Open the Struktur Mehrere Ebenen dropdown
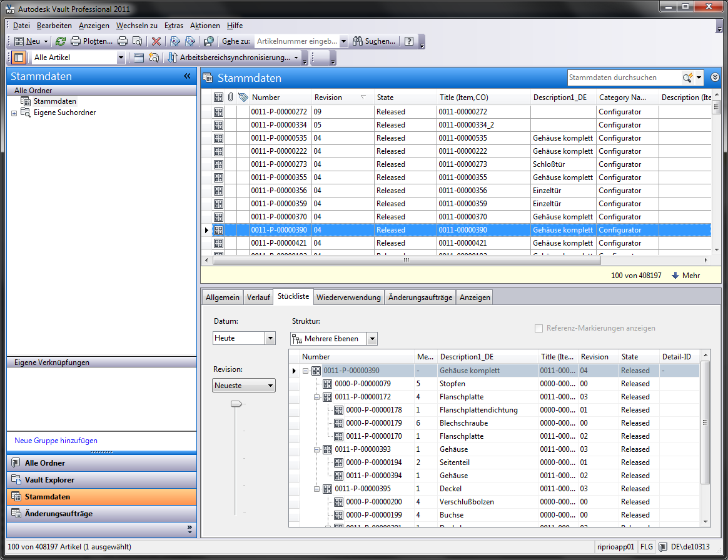The width and height of the screenshot is (728, 560). click(372, 339)
